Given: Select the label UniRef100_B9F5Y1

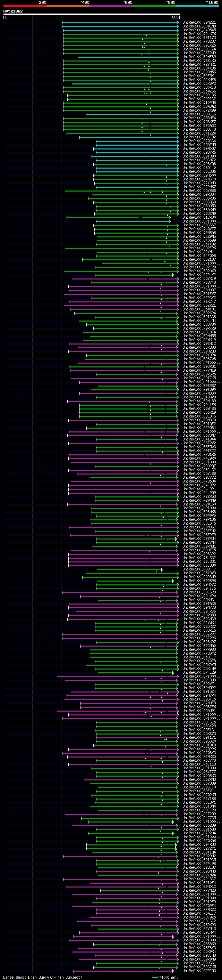Looking at the screenshot, I should 199,76.
